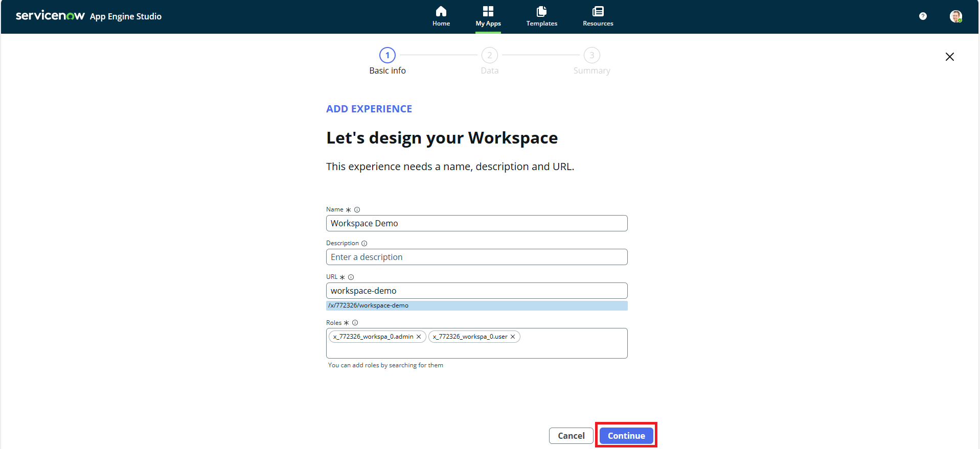Focus the Description text box
The image size is (980, 449).
click(x=476, y=257)
